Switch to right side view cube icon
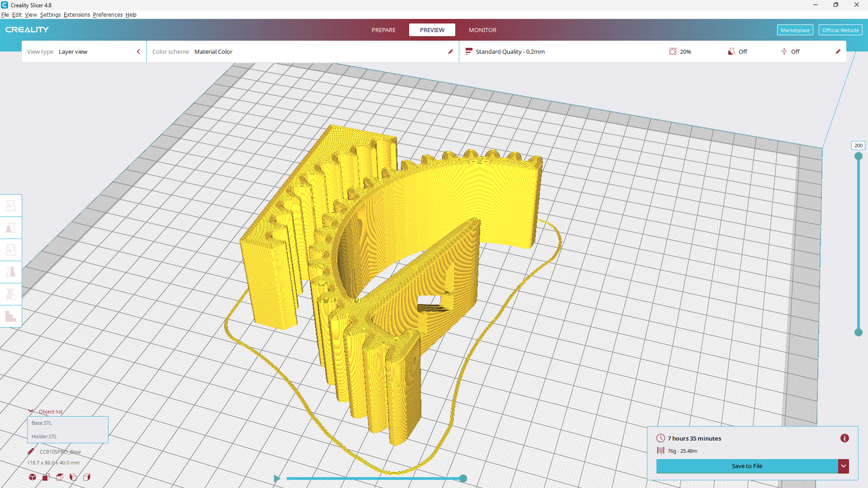Image resolution: width=868 pixels, height=488 pixels. 87,477
